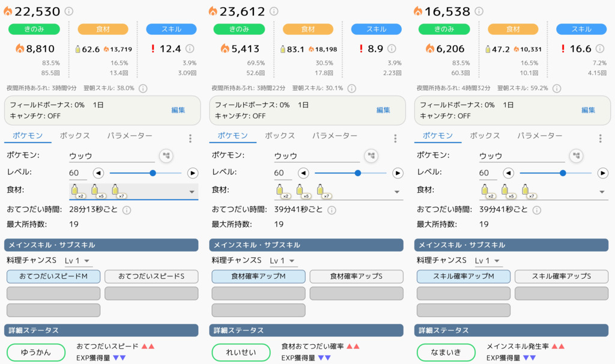615x364 pixels.
Task: Open info icon beside skill value 8.9
Action: tap(392, 48)
